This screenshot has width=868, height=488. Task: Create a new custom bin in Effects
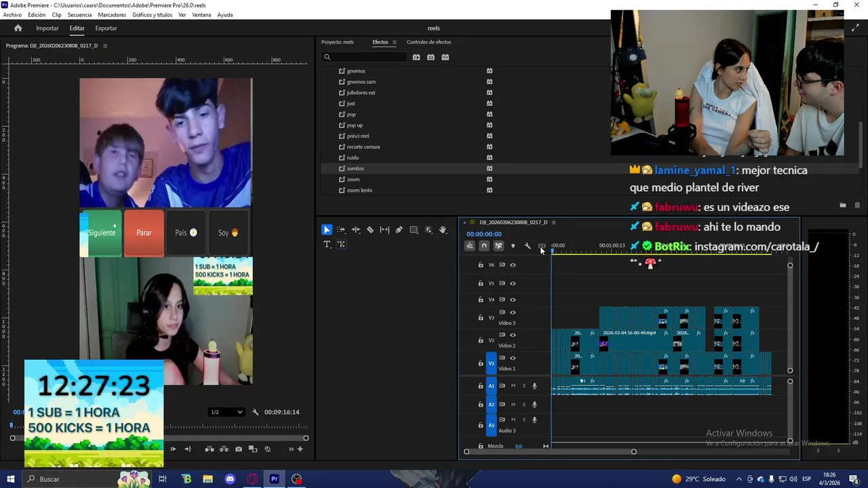click(x=843, y=205)
